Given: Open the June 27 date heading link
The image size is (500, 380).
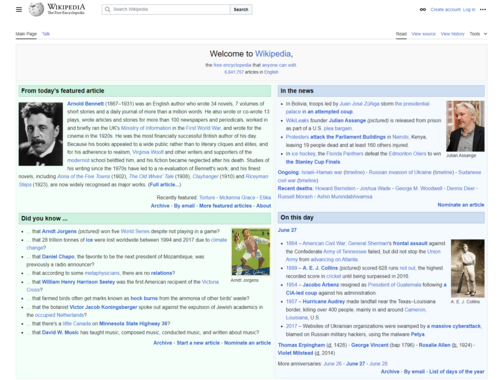Looking at the screenshot, I should tap(287, 230).
